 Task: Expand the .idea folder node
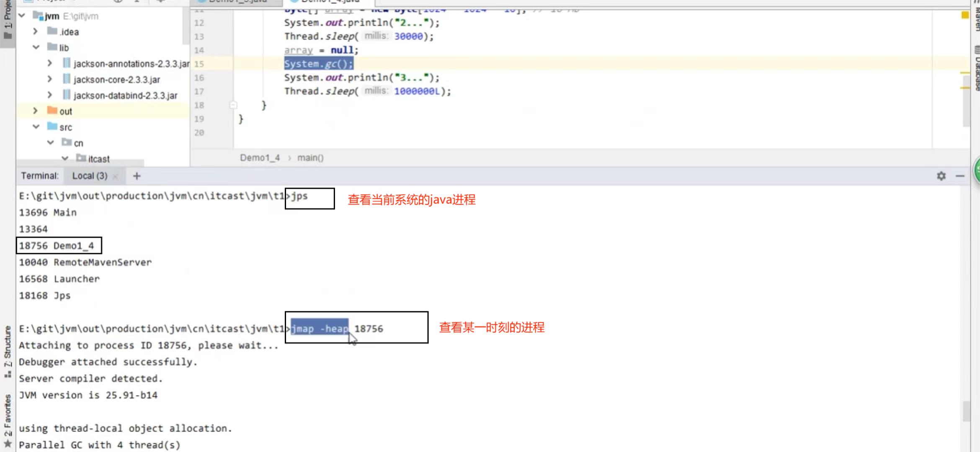click(36, 31)
